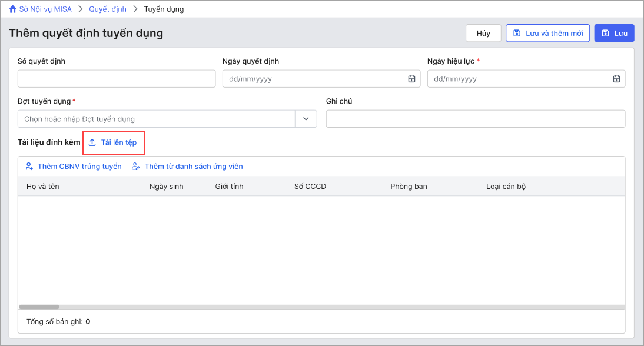Focus the Ghi chú input field
Image resolution: width=644 pixels, height=346 pixels.
coord(476,119)
